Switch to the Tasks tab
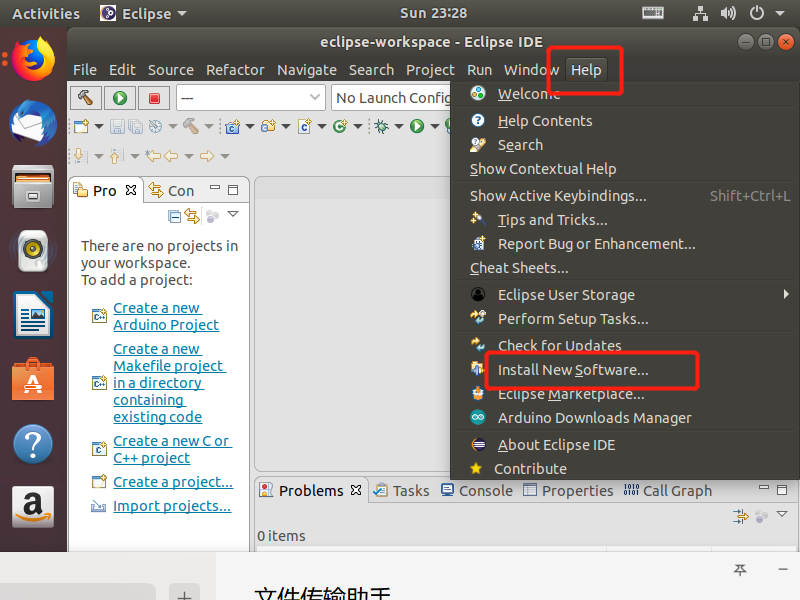Image resolution: width=800 pixels, height=600 pixels. pyautogui.click(x=402, y=491)
